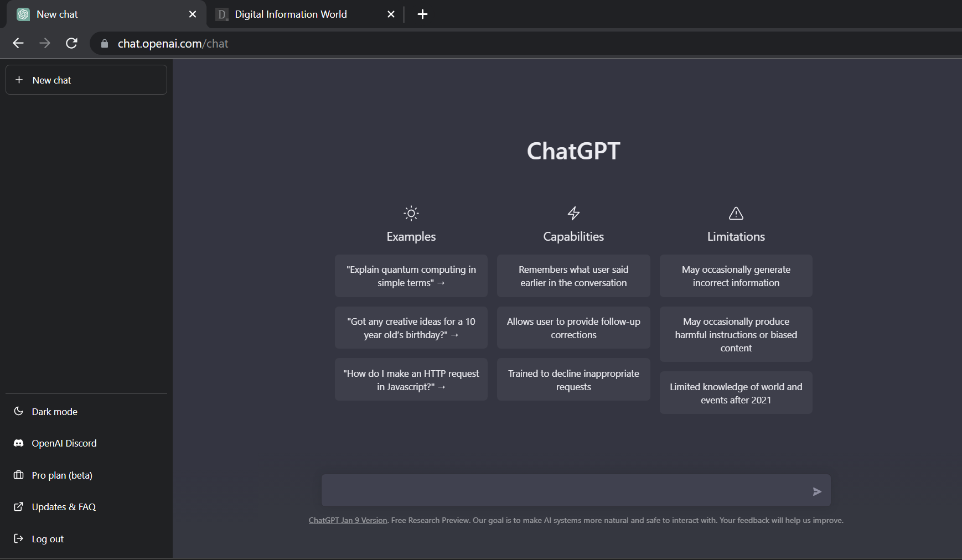
Task: Click the Pro plan ticket icon
Action: (x=18, y=475)
